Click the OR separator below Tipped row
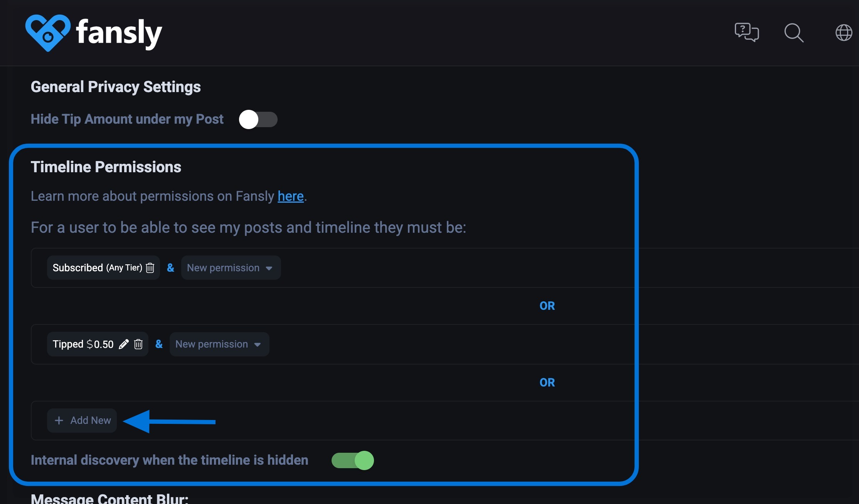 pyautogui.click(x=547, y=383)
